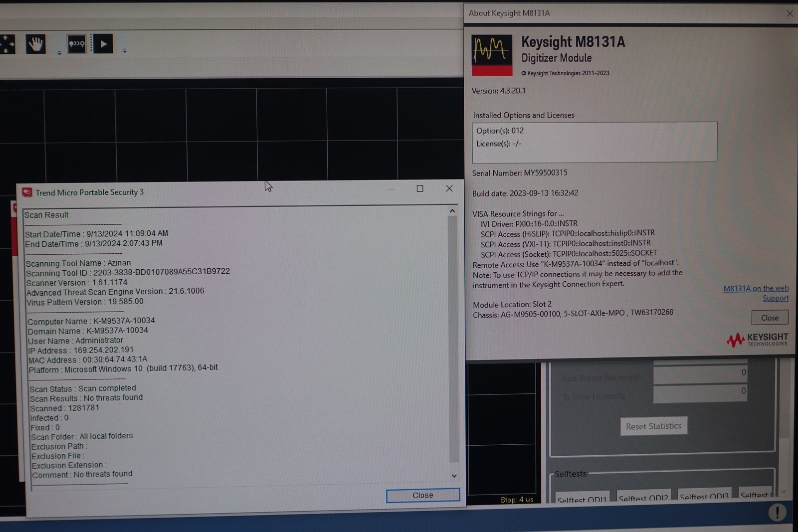Click the "MAC Address : 00:30:64:74:43:1A" line

(88, 359)
